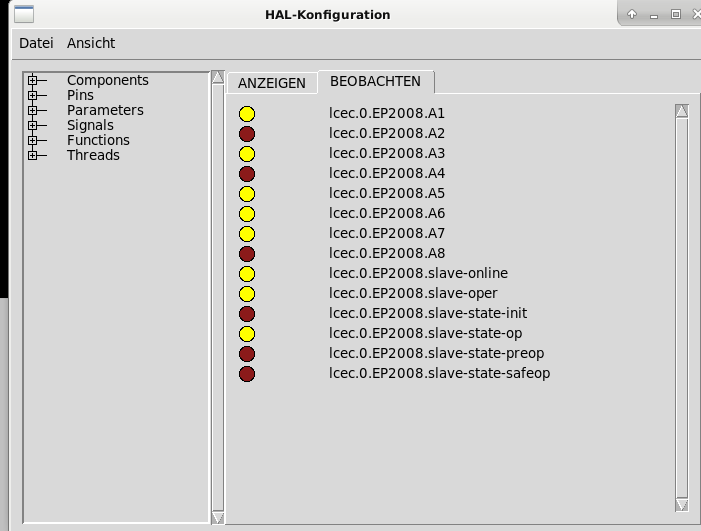Click the text lcec.0.EP2008.A2
Viewport: 701px width, 531px height.
tap(387, 134)
